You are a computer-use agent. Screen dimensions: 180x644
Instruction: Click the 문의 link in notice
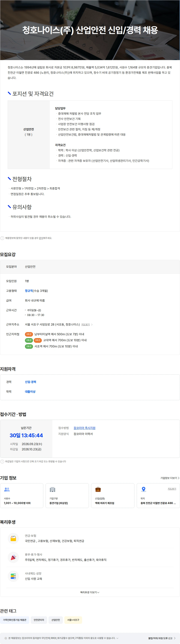(41, 238)
